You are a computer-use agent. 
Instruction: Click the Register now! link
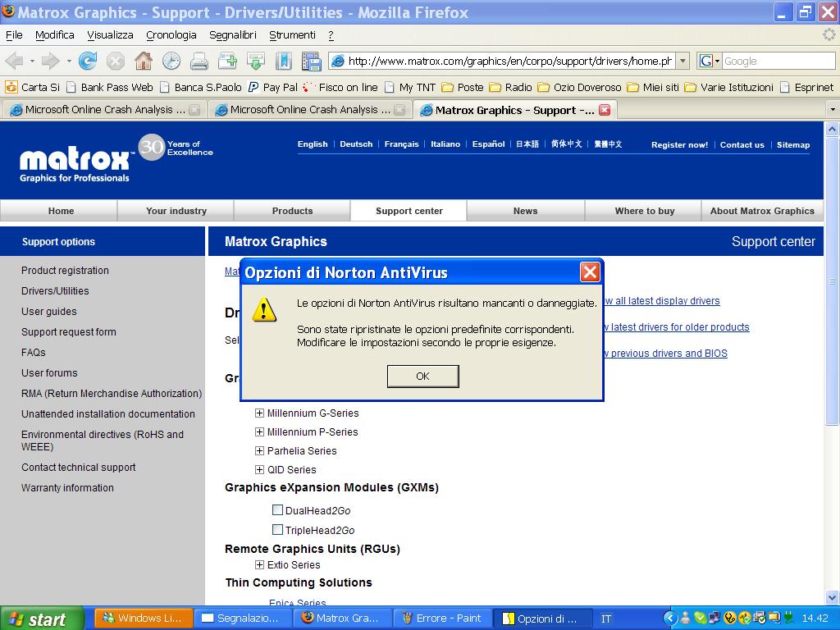click(679, 144)
